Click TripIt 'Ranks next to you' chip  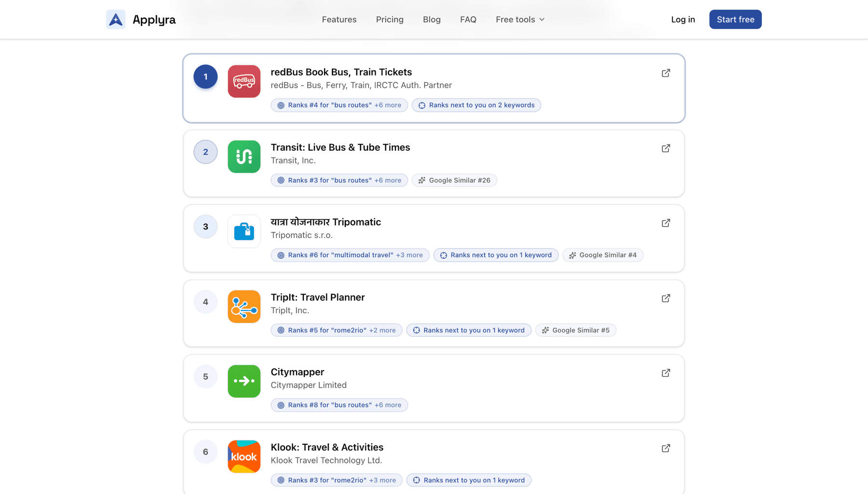pyautogui.click(x=469, y=330)
